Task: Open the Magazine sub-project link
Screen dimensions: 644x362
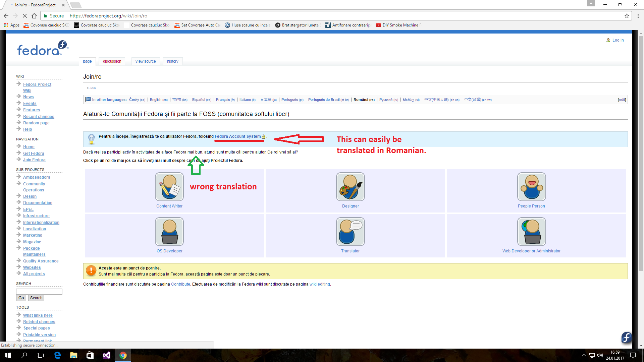Action: (32, 242)
